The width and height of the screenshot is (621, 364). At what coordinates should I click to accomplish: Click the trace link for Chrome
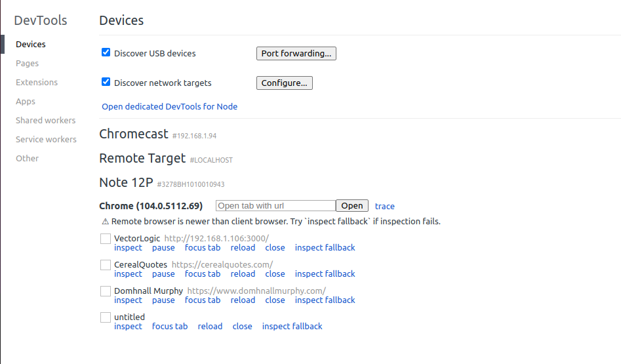(385, 207)
